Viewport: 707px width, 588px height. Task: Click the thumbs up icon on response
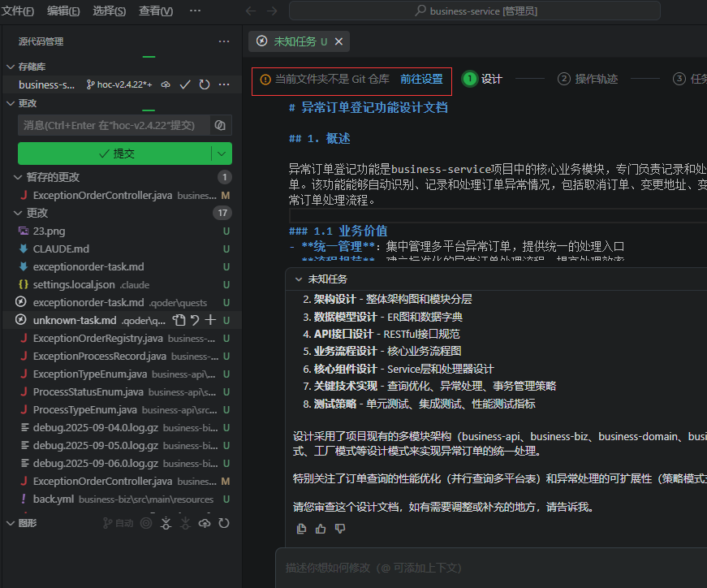(x=321, y=529)
